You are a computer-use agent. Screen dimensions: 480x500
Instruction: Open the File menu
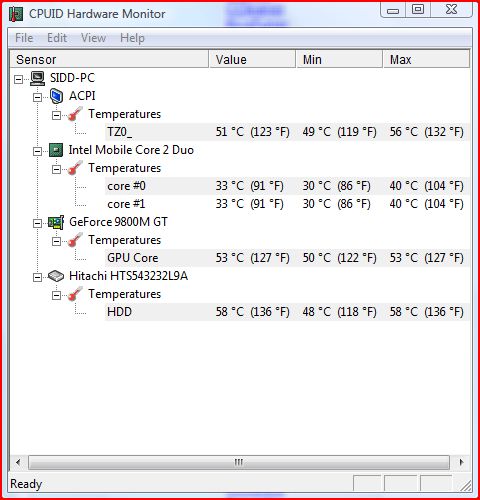click(24, 38)
